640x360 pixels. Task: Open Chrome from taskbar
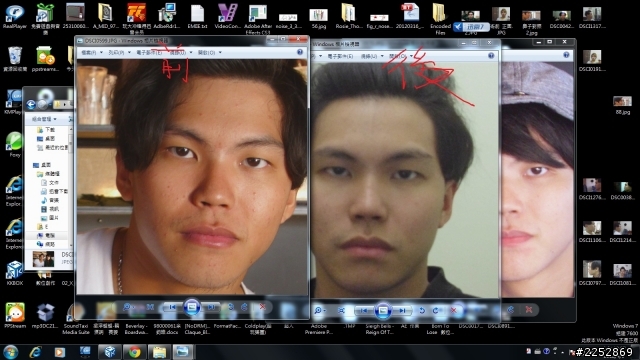[x=135, y=352]
